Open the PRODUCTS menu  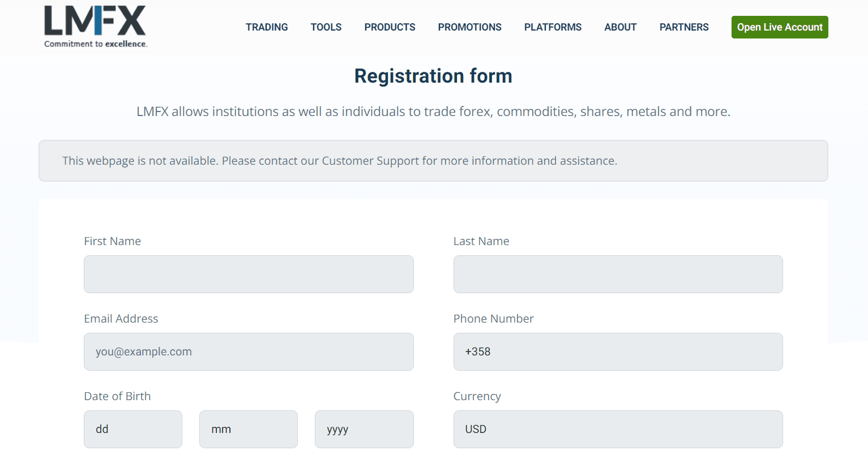tap(390, 27)
